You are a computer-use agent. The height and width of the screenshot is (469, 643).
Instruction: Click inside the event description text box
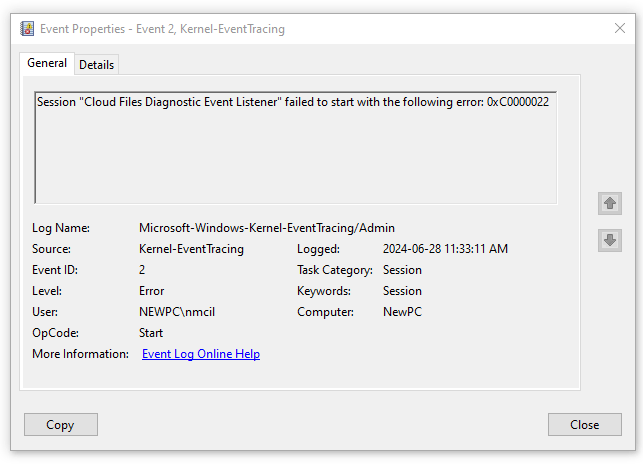(296, 148)
